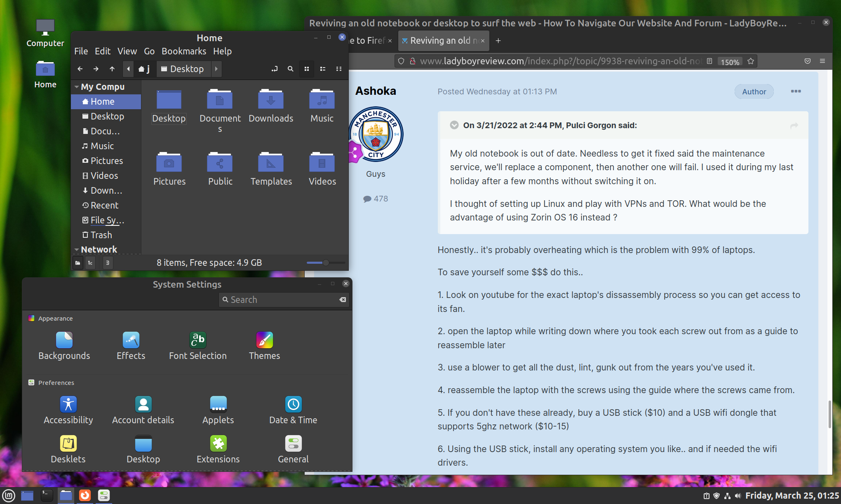Open Firefox application hamburger menu
Viewport: 841px width, 504px height.
(822, 61)
